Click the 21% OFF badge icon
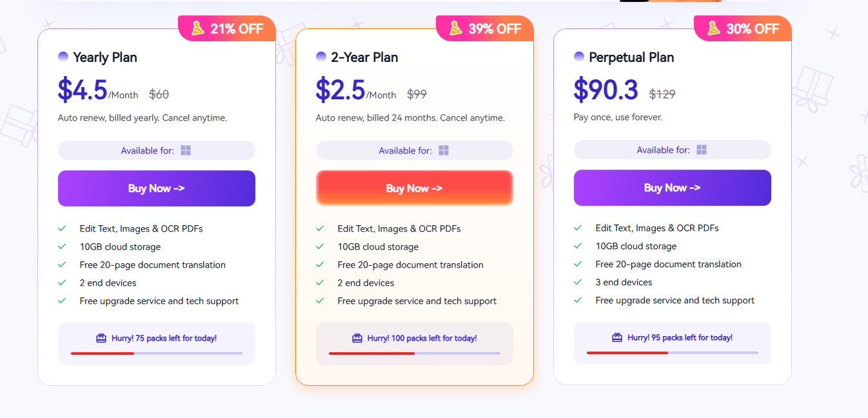 tap(197, 28)
